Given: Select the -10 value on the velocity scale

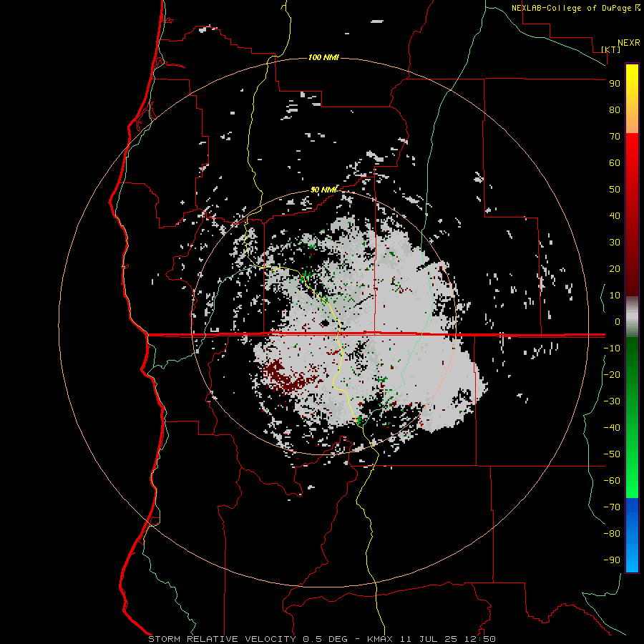Looking at the screenshot, I should coord(612,348).
